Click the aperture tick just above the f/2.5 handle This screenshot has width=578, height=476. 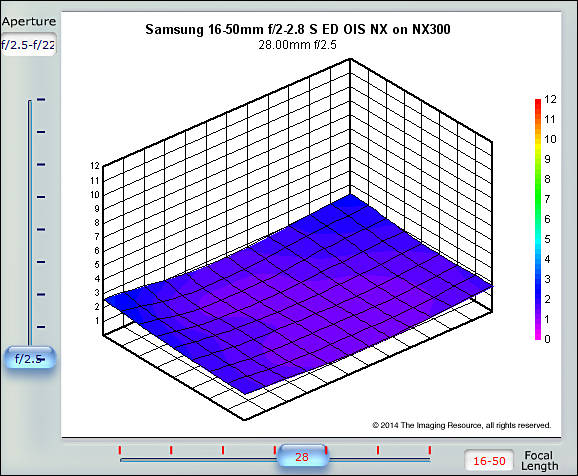coord(41,327)
